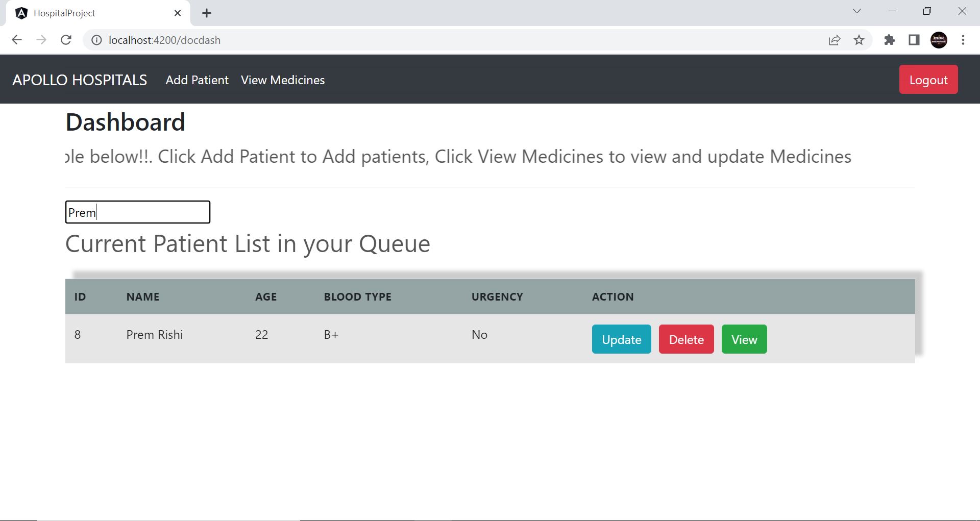980x521 pixels.
Task: Click the red Logout button
Action: click(x=928, y=80)
